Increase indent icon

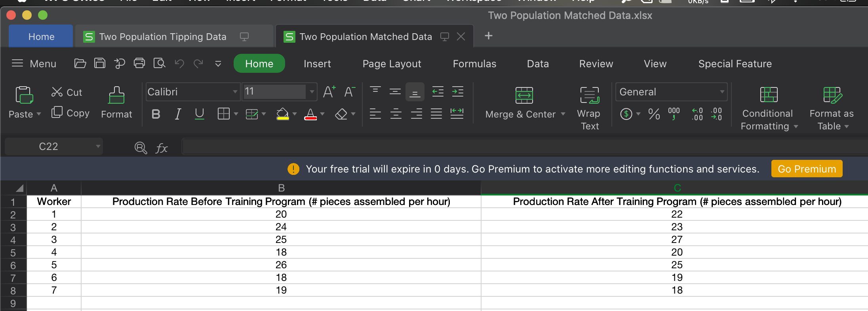tap(458, 92)
